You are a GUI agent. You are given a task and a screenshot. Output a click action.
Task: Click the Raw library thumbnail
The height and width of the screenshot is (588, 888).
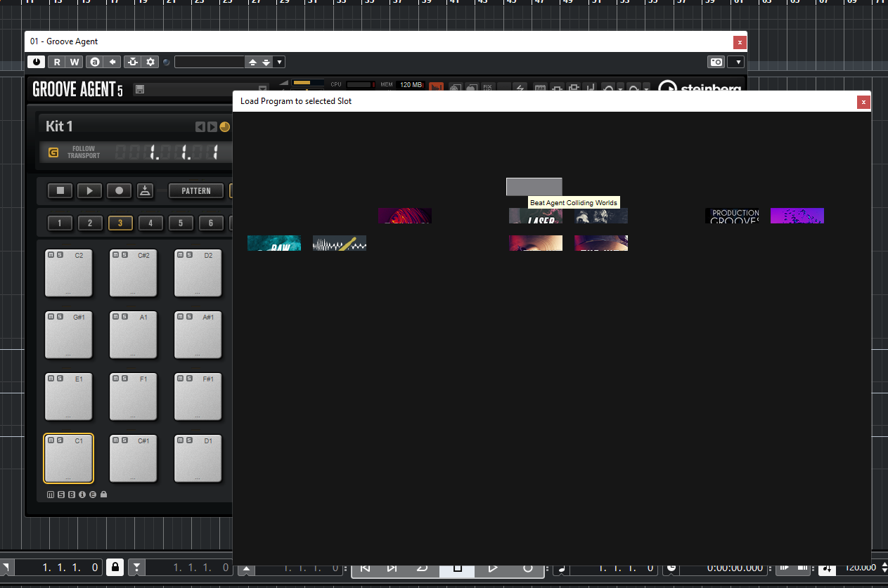point(274,243)
